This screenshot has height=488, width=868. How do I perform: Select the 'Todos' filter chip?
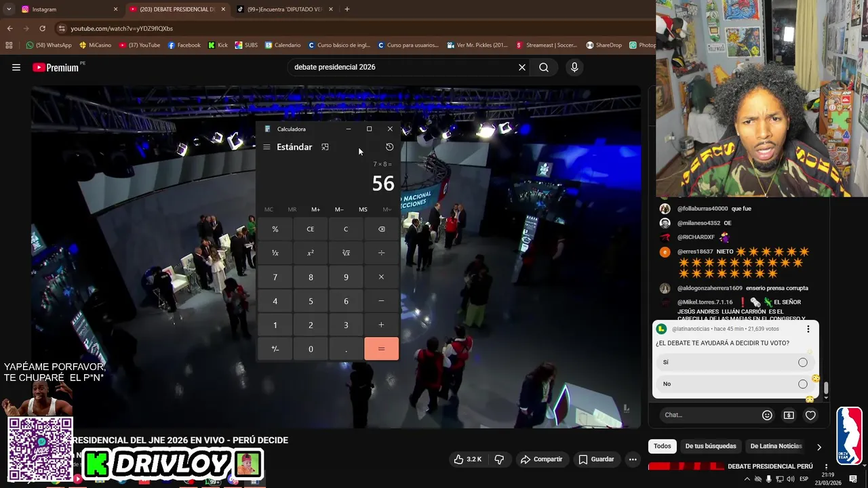click(x=663, y=446)
